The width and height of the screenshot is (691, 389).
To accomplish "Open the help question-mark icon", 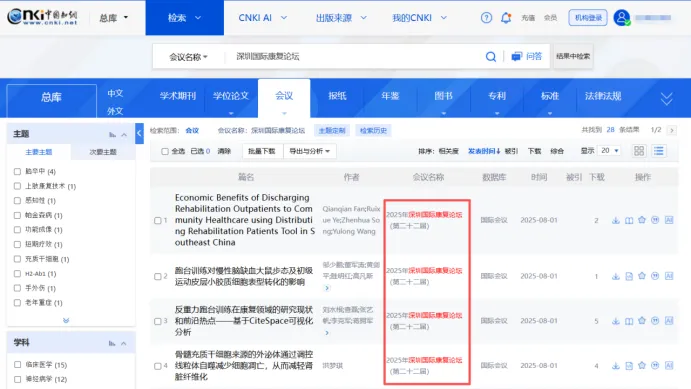I will [x=486, y=18].
